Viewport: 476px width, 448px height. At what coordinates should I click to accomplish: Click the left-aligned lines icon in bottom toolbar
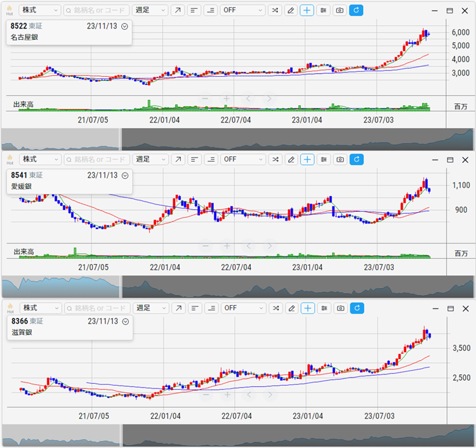tap(194, 308)
